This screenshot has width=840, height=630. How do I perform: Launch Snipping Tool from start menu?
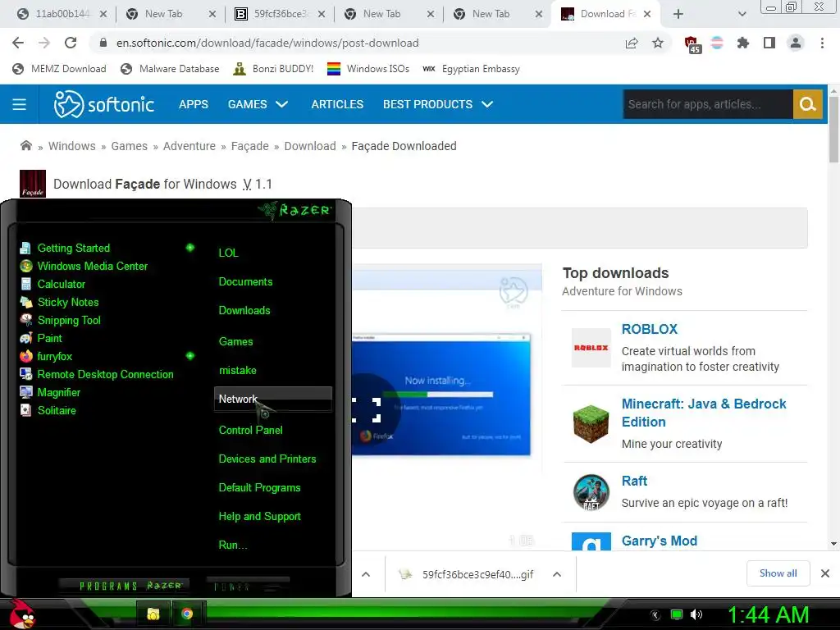point(69,321)
